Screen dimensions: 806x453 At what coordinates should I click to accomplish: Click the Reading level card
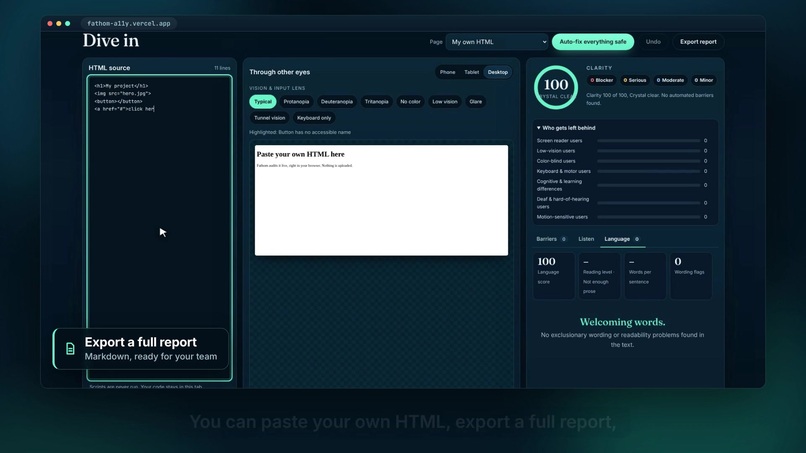(x=599, y=276)
